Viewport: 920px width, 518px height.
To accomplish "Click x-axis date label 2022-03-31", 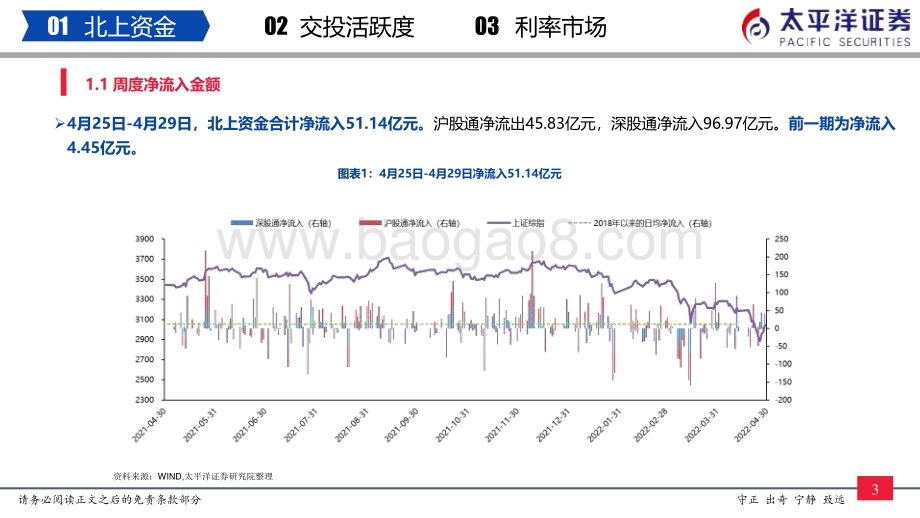I will coord(702,425).
